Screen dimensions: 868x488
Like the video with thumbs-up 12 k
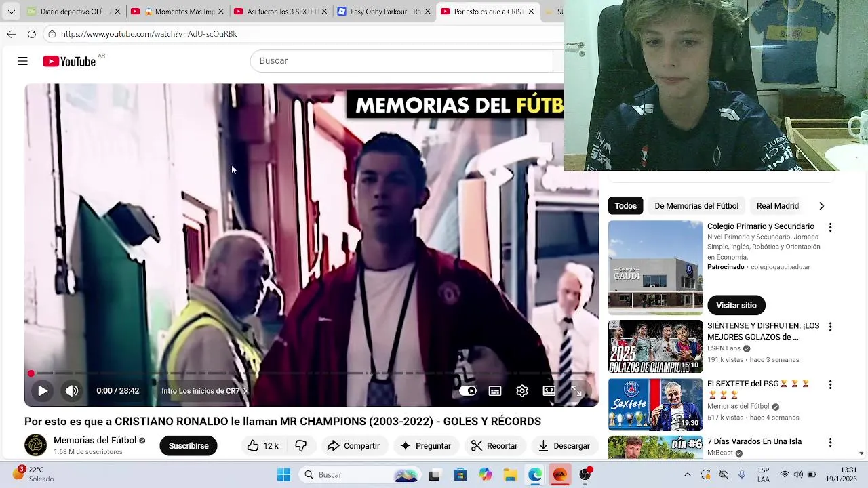click(262, 446)
